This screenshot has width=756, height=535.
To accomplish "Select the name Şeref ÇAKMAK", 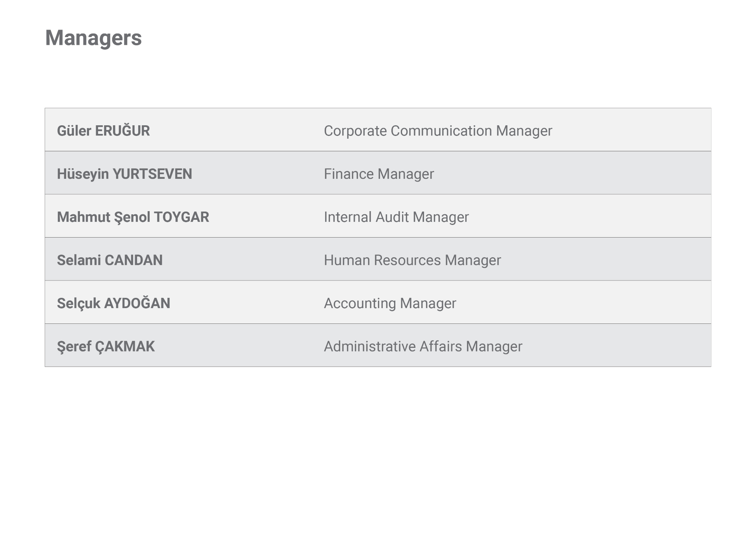I will 106,346.
